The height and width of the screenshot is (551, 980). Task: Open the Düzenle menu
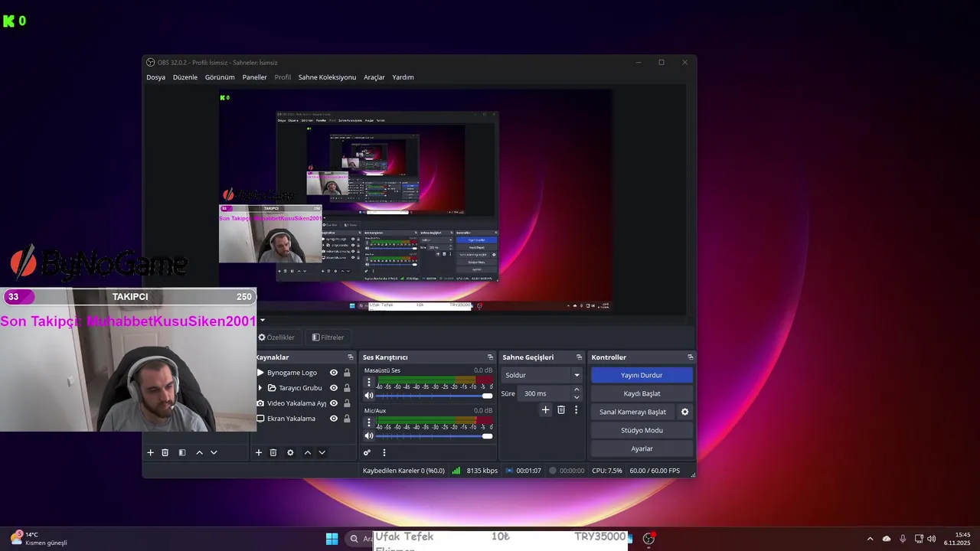click(185, 77)
